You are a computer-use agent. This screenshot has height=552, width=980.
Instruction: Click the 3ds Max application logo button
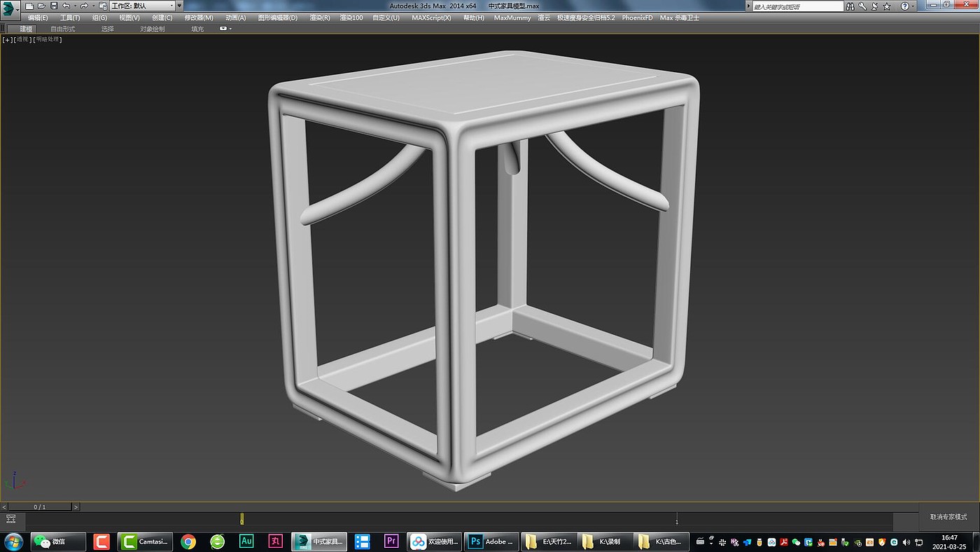tap(10, 11)
